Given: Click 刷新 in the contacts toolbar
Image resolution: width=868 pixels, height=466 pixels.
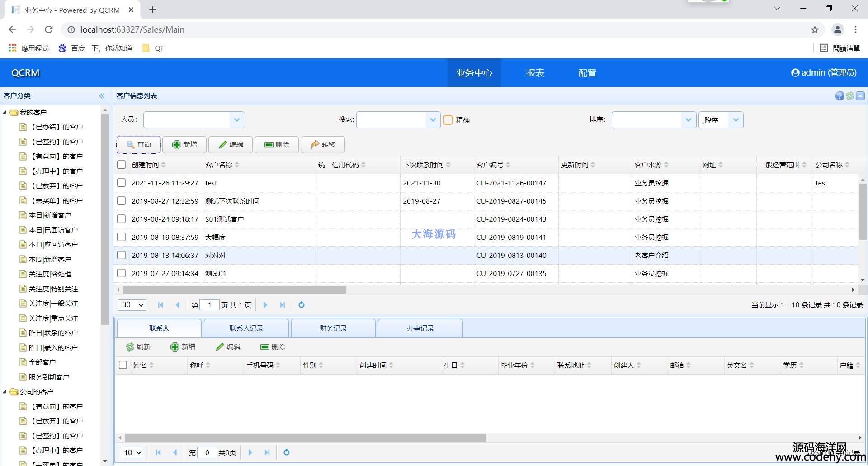Looking at the screenshot, I should (138, 347).
